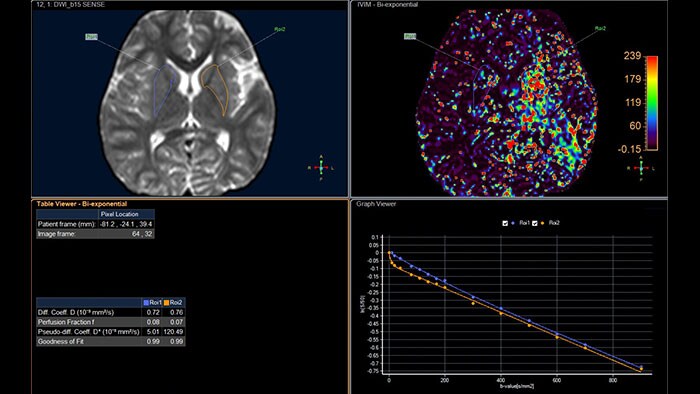Screen dimensions: 700x394
Task: Click the Pixel Location column header
Action: tap(119, 214)
